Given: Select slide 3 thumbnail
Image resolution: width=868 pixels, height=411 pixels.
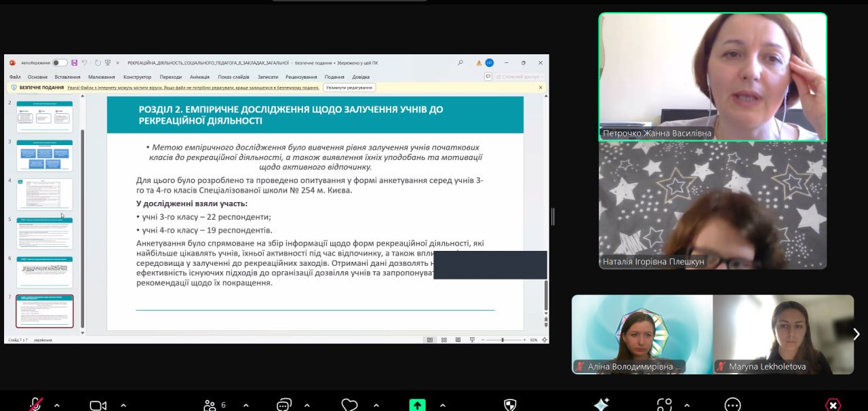Looking at the screenshot, I should pos(45,155).
